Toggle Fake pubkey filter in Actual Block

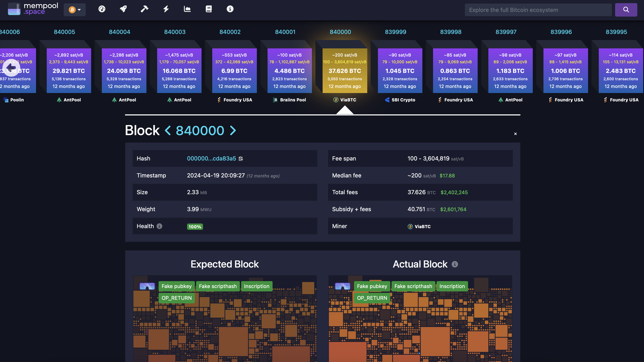pos(372,286)
